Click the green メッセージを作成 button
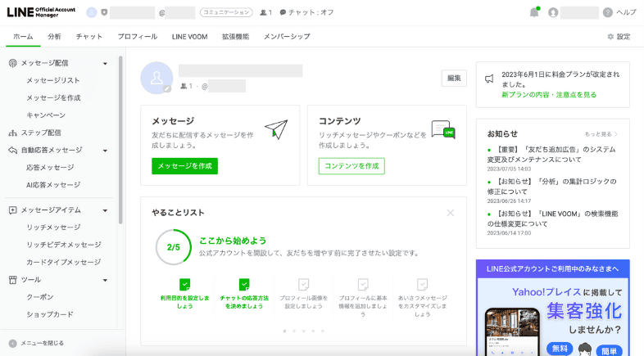 [185, 166]
